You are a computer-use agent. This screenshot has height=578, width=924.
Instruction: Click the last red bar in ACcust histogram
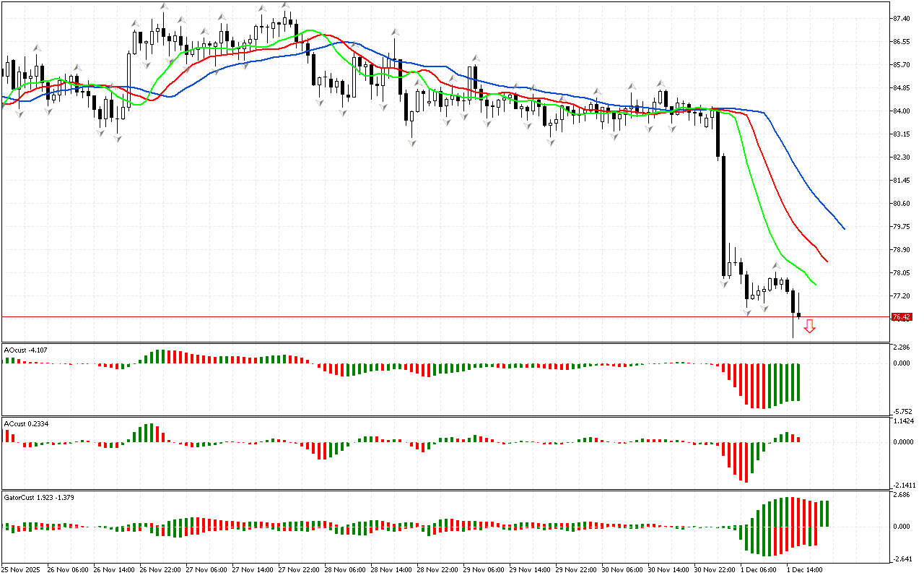pyautogui.click(x=799, y=439)
